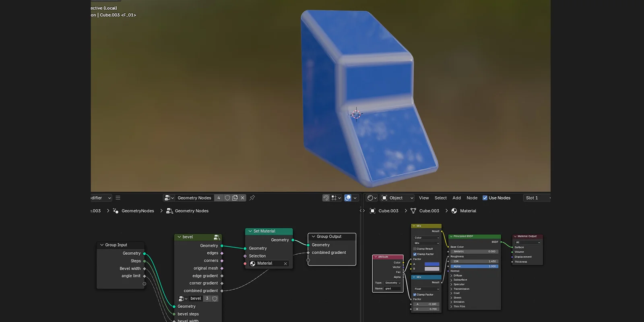Toggle Clamp Factor in color Mix node
Image resolution: width=644 pixels, height=322 pixels.
pos(415,254)
